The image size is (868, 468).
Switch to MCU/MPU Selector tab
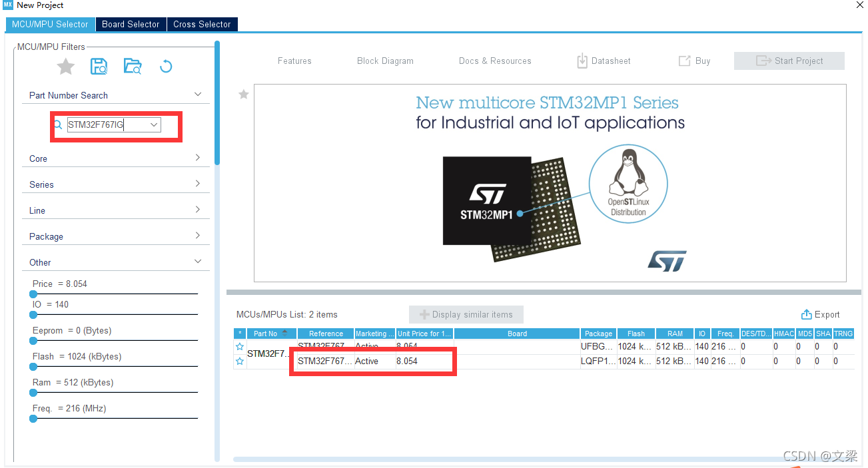pos(50,24)
